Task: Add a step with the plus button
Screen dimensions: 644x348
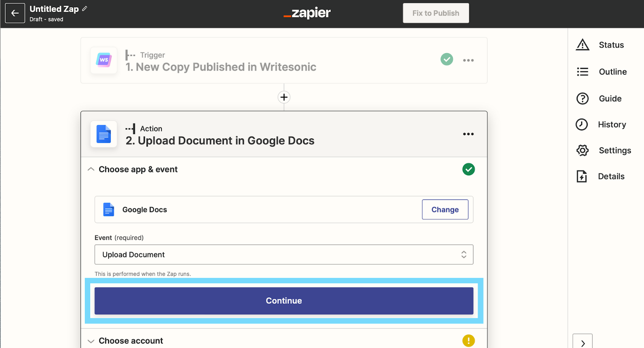Action: 284,97
